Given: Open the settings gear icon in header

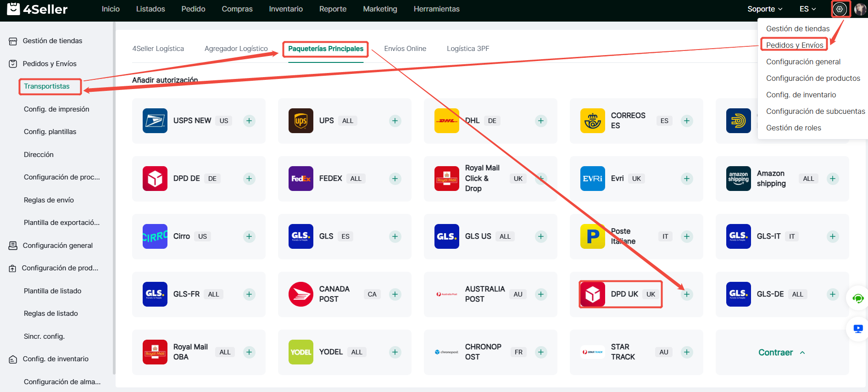Looking at the screenshot, I should tap(840, 9).
